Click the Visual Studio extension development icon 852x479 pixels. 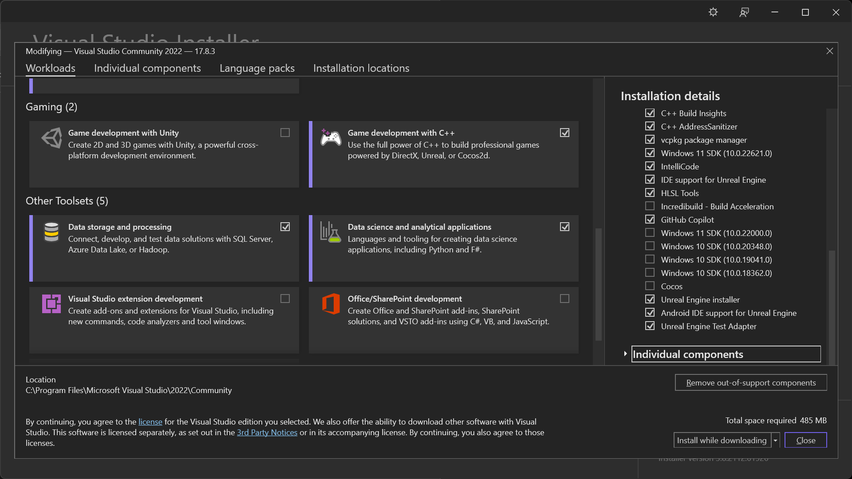click(x=52, y=304)
